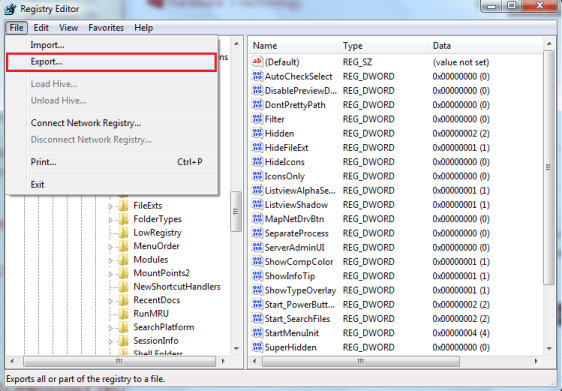The width and height of the screenshot is (562, 391).
Task: Click the Hidden DWORD value icon
Action: (x=257, y=133)
